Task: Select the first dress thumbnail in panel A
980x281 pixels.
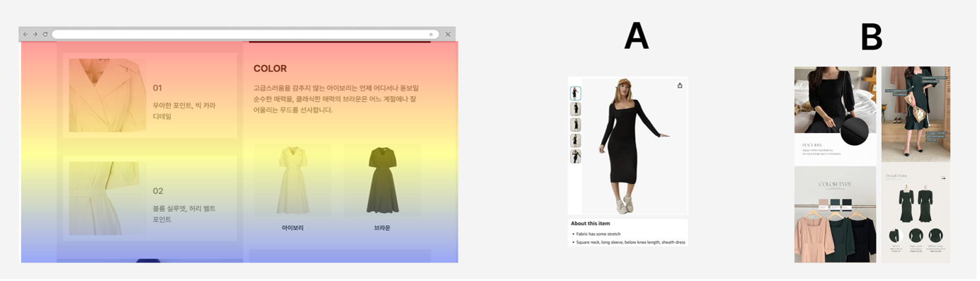Action: click(576, 93)
